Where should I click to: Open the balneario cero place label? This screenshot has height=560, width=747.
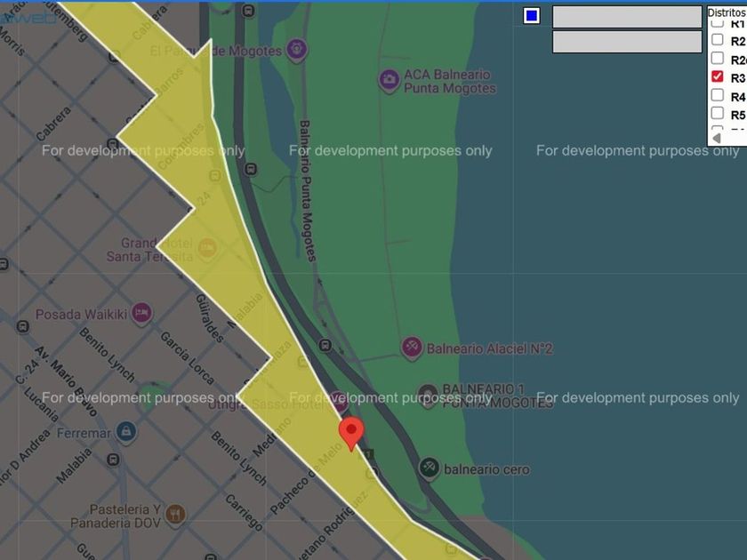pyautogui.click(x=486, y=469)
